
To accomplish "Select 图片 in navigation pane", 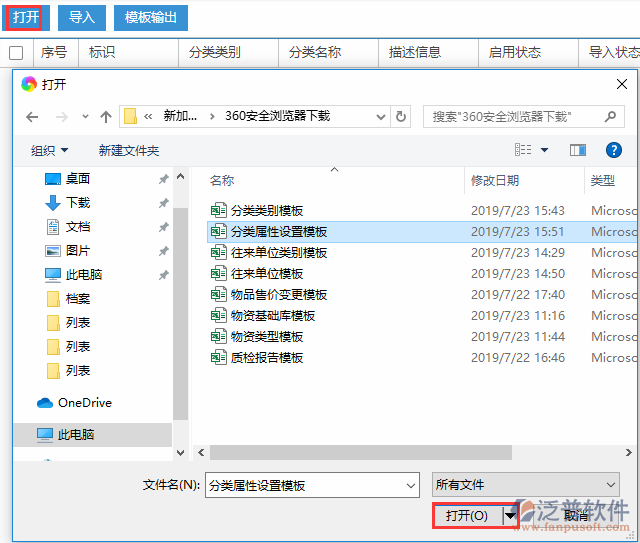I will [x=78, y=251].
